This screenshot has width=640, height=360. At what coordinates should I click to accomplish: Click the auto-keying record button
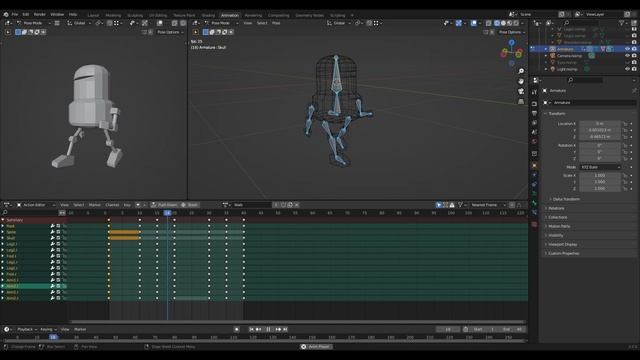tap(236, 329)
